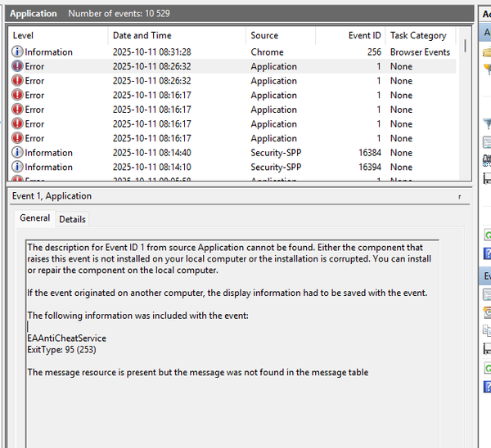
Task: Click the Task Category column header
Action: [x=418, y=36]
